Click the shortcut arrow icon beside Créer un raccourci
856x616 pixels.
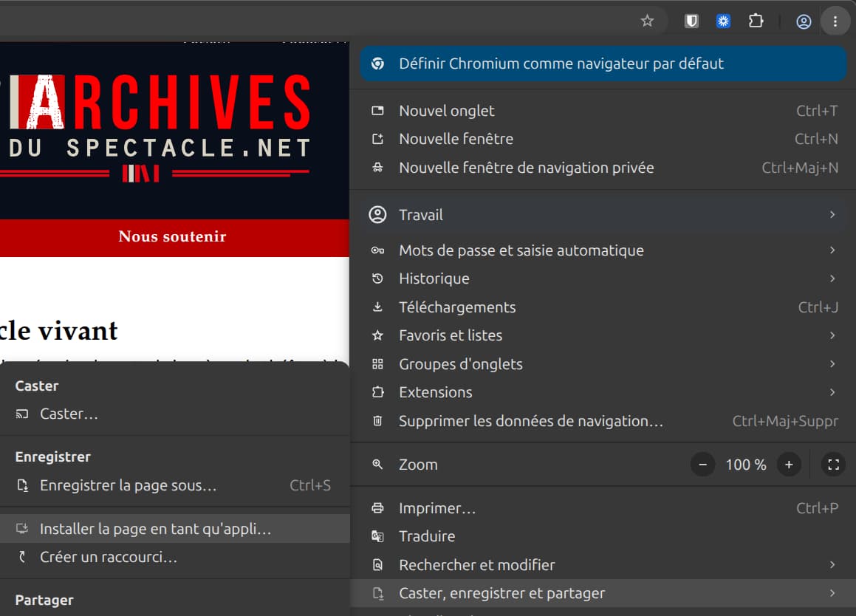click(x=22, y=556)
